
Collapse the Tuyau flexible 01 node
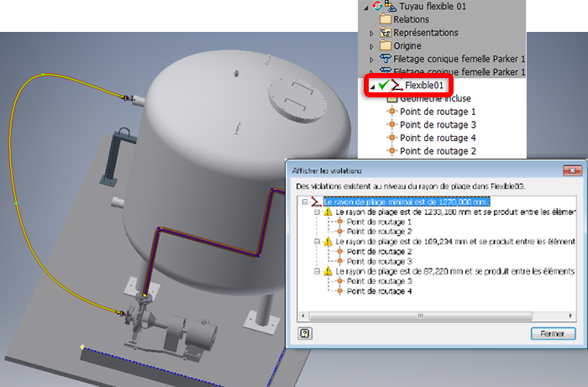366,8
